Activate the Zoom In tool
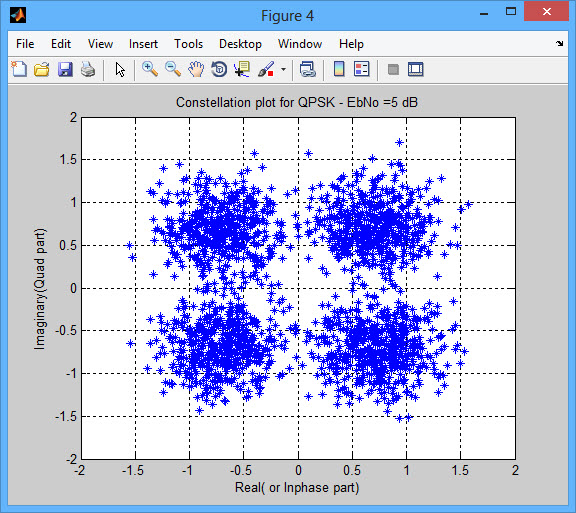 point(150,69)
